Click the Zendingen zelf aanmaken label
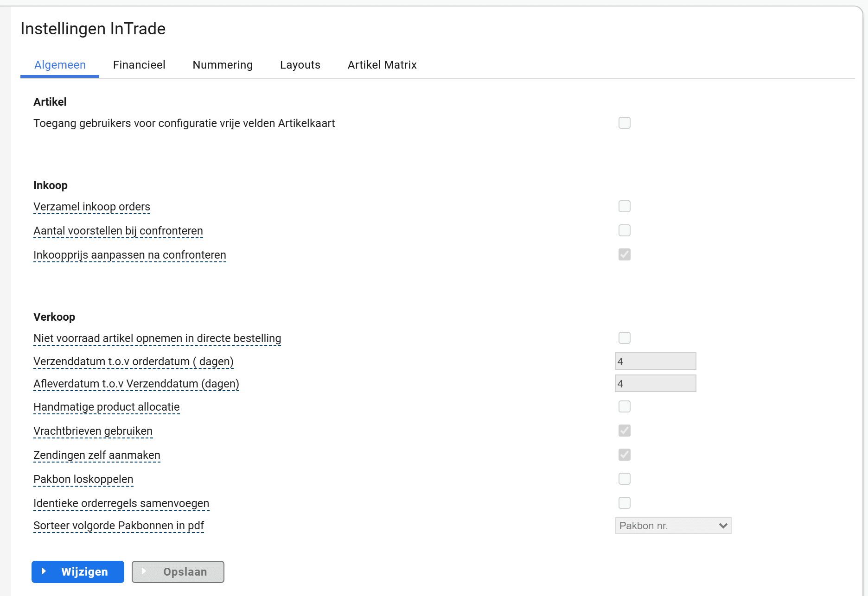 pos(97,455)
